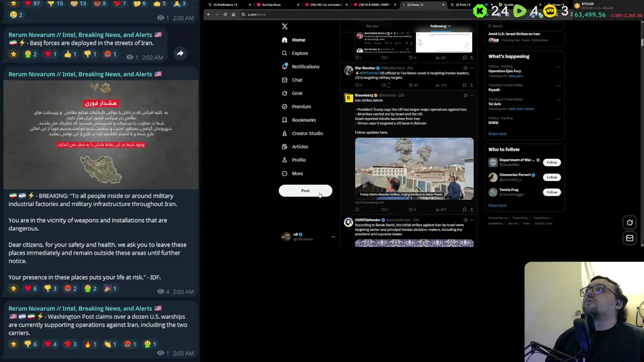This screenshot has width=644, height=362.
Task: Open Notifications in the X sidebar
Action: [x=300, y=67]
